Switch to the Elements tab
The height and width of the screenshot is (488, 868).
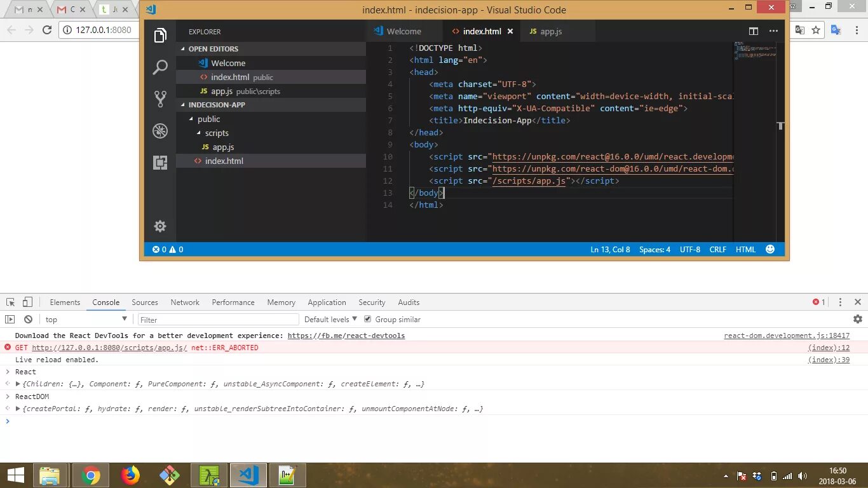click(65, 302)
